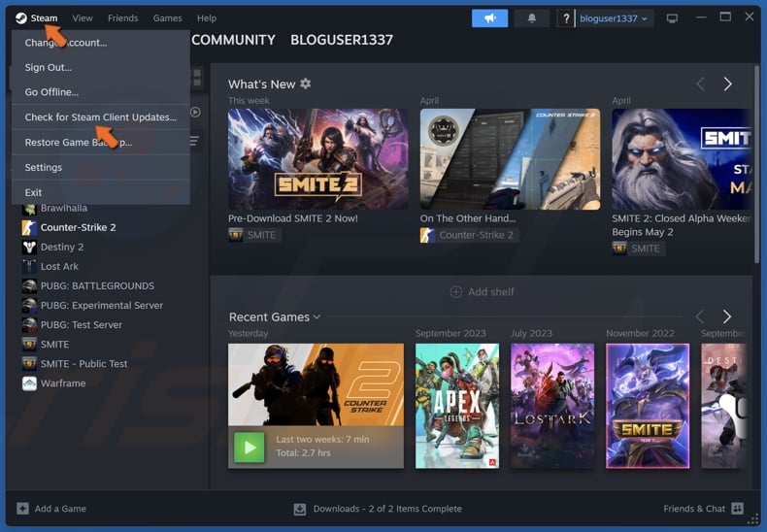767x532 pixels.
Task: Select Counter-Strike 2 in the library list
Action: [x=79, y=227]
